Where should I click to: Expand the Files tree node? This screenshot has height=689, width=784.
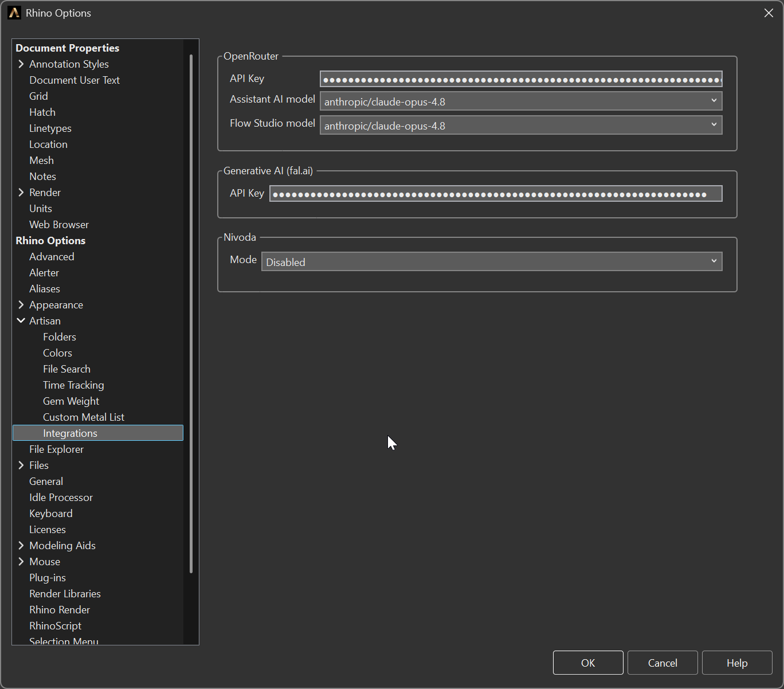(x=21, y=465)
